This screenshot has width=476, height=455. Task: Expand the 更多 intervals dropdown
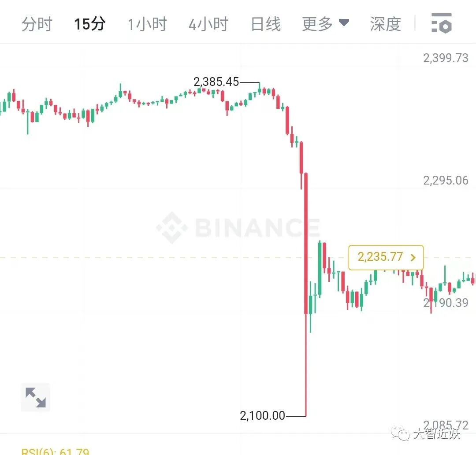(325, 24)
